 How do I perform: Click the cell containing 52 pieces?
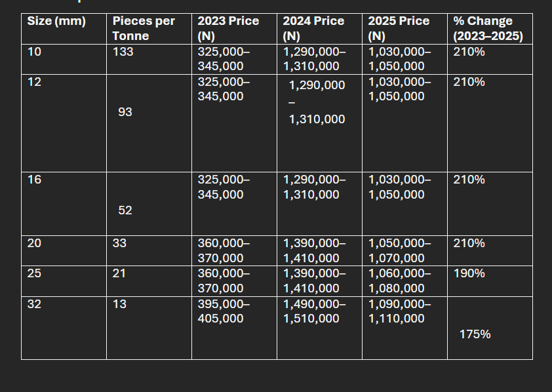click(x=125, y=210)
